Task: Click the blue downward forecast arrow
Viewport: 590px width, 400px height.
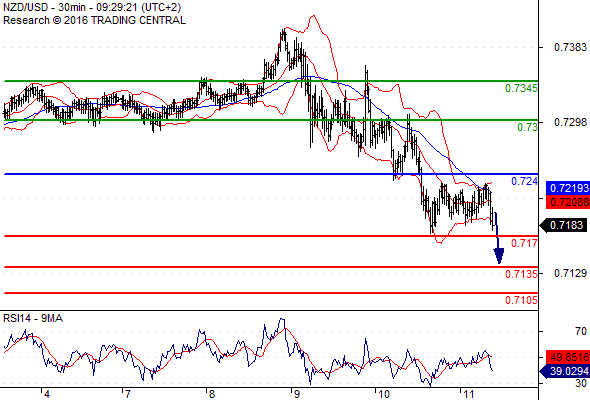Action: tap(498, 238)
